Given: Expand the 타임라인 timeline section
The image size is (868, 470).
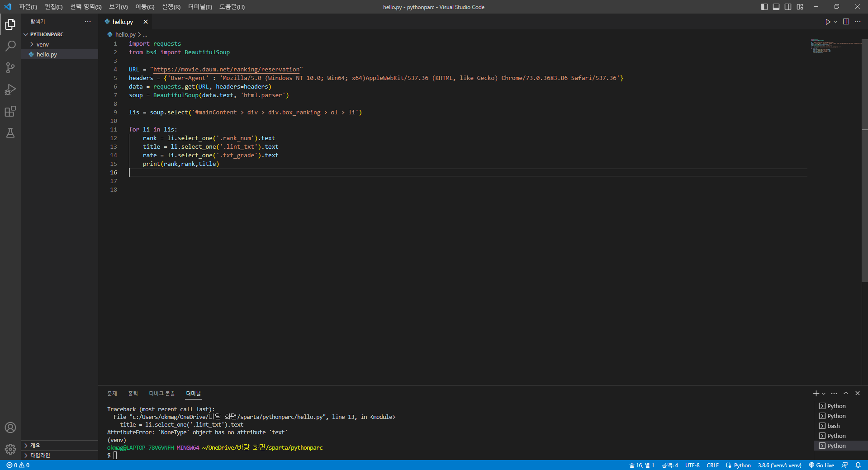Looking at the screenshot, I should point(60,456).
